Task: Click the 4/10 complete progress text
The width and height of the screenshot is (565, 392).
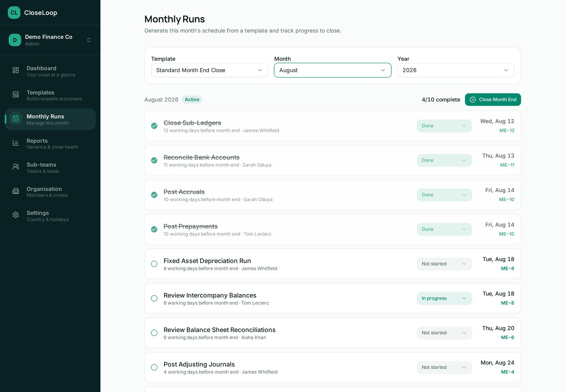Action: [441, 100]
